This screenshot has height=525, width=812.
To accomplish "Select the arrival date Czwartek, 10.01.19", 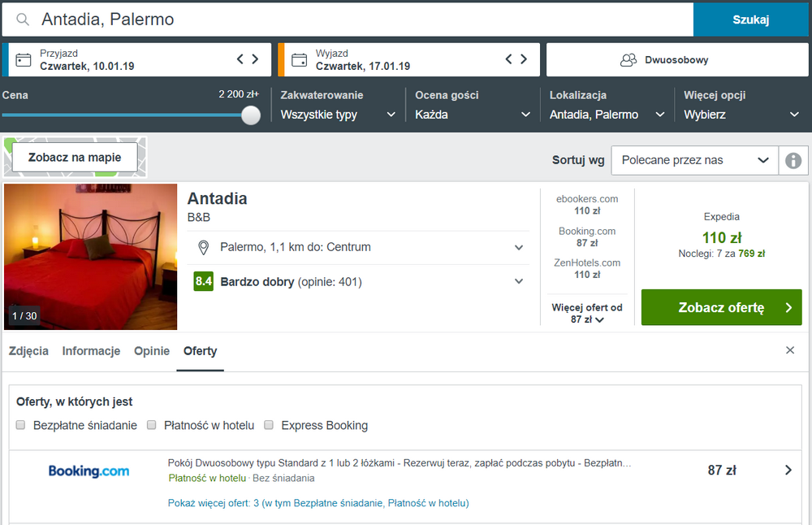I will 87,67.
